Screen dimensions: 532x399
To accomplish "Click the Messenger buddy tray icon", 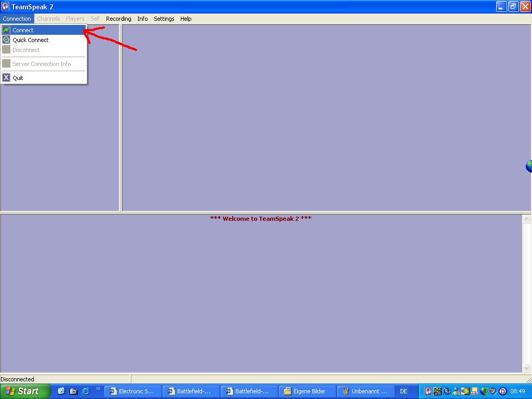I will coord(456,391).
